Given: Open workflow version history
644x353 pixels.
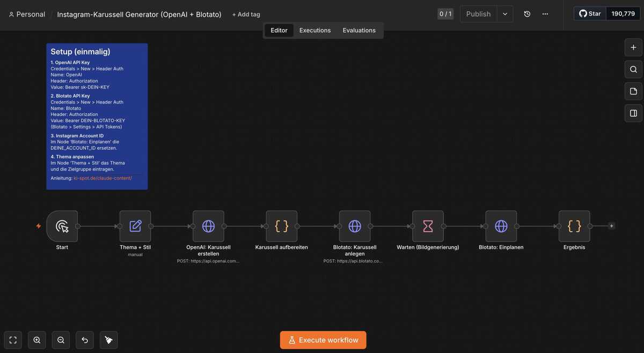Looking at the screenshot, I should pos(527,14).
